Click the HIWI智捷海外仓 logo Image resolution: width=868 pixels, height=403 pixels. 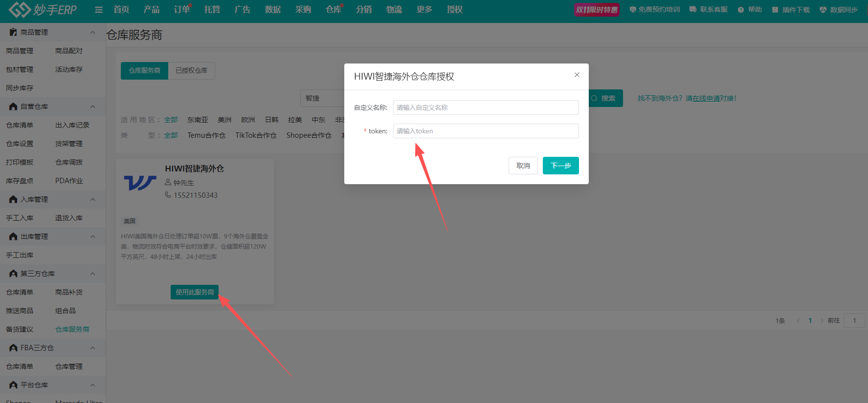140,183
